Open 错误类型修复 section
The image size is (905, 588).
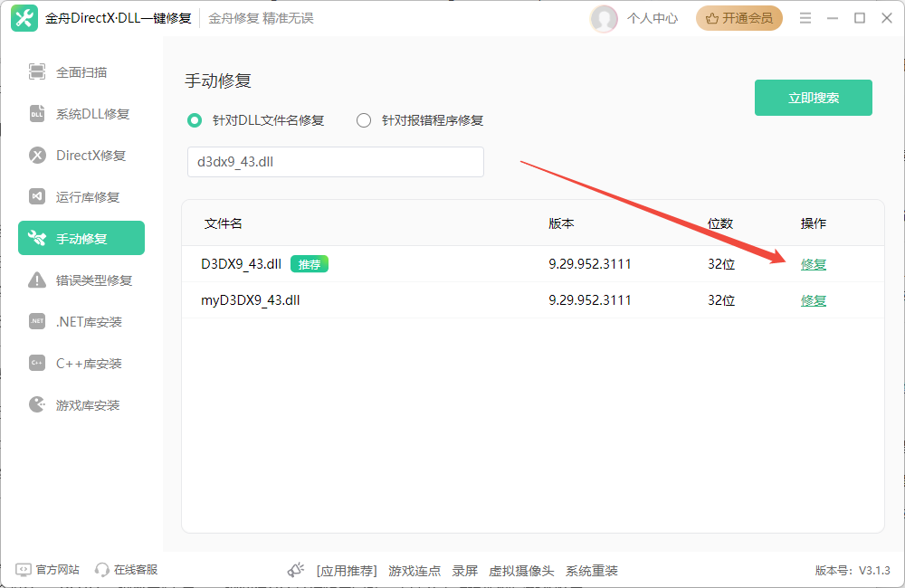click(81, 280)
